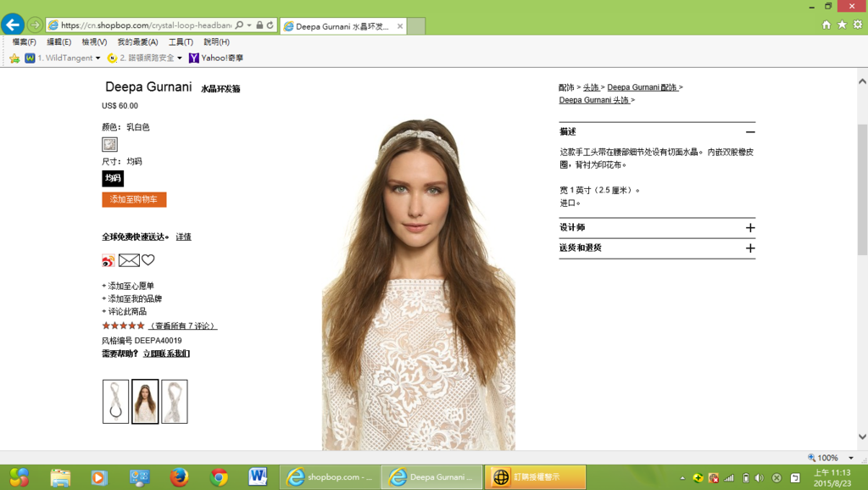Click 添加至我的品牌 link
Screen dimensions: 868x490
[x=135, y=298]
